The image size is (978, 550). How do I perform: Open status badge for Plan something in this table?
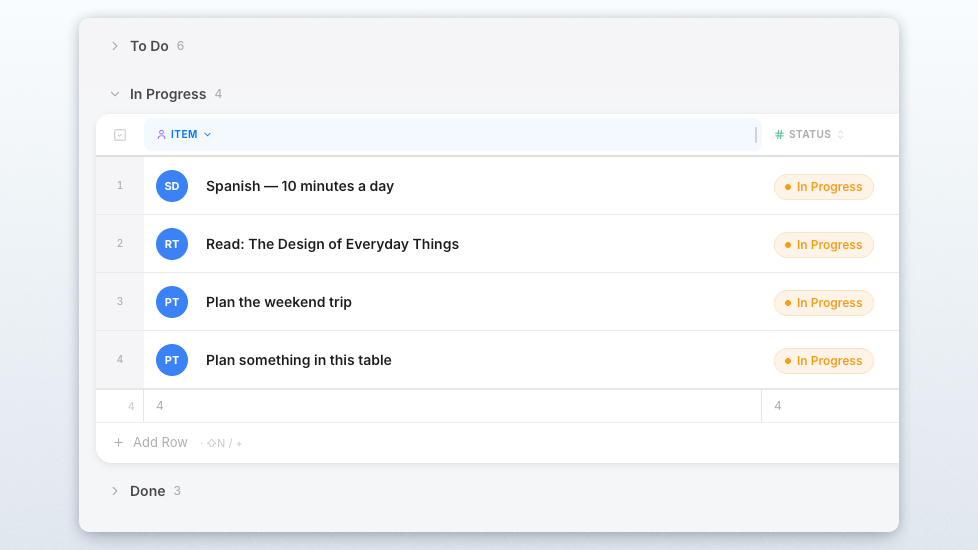point(823,361)
